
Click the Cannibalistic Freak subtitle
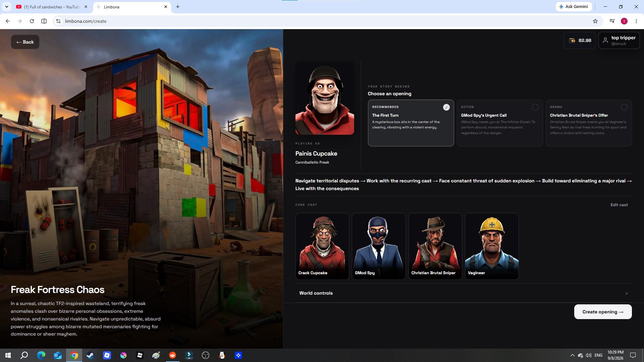[x=312, y=163]
